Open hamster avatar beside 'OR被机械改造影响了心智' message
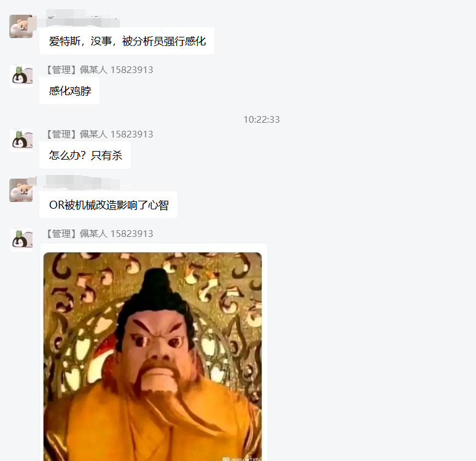Screen dimensions: 476x461 [21, 190]
